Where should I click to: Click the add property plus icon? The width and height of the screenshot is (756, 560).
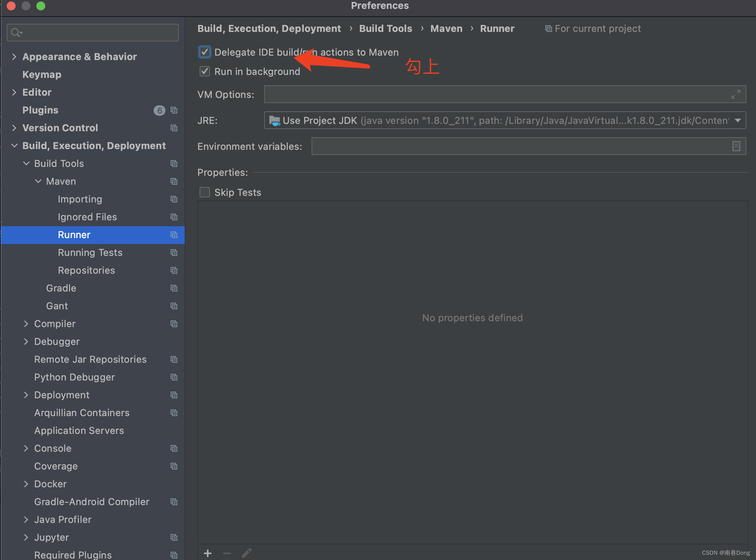point(208,553)
